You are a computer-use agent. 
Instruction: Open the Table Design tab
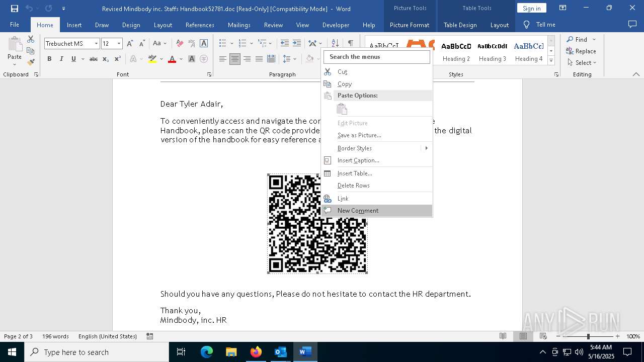click(x=460, y=25)
